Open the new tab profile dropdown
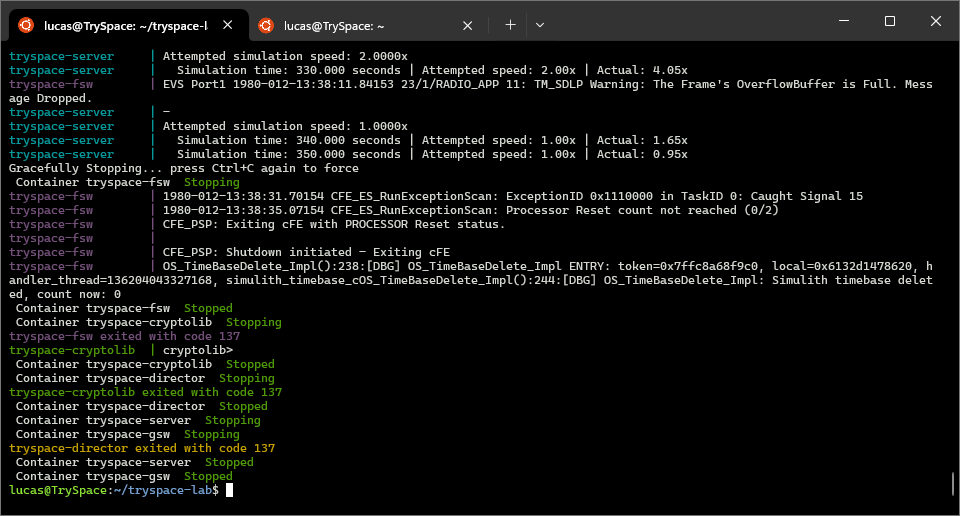 click(539, 25)
